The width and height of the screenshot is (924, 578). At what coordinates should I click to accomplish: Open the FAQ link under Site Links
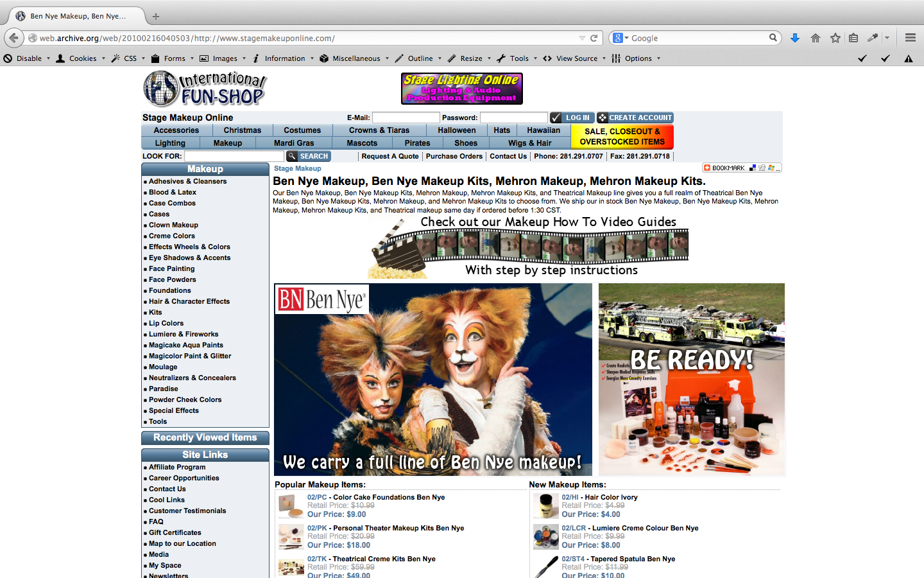[155, 521]
